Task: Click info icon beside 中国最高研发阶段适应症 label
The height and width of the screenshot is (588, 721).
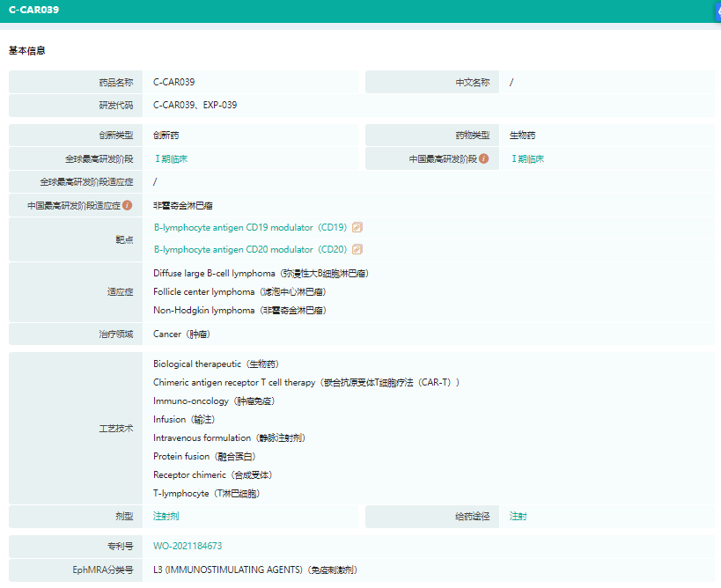Action: click(x=128, y=205)
